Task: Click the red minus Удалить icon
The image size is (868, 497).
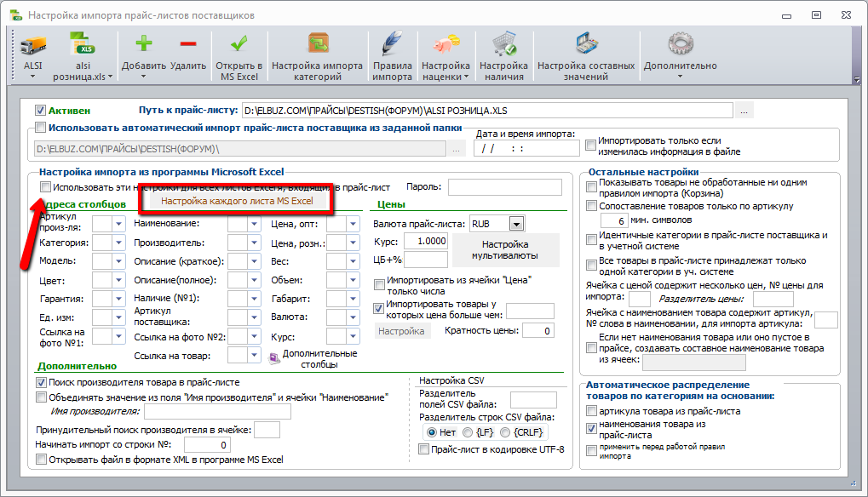Action: [188, 43]
